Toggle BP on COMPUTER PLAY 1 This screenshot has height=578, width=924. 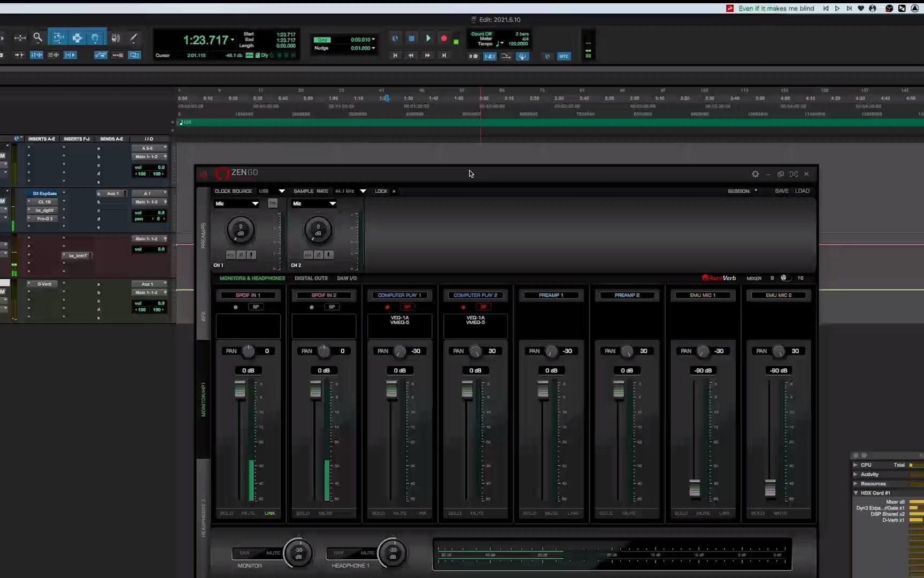(x=407, y=307)
